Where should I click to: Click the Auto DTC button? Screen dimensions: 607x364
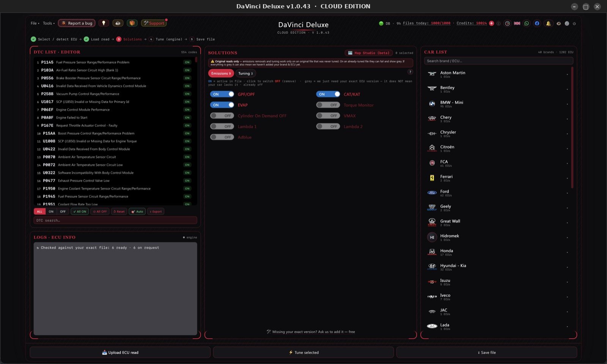[x=137, y=212]
